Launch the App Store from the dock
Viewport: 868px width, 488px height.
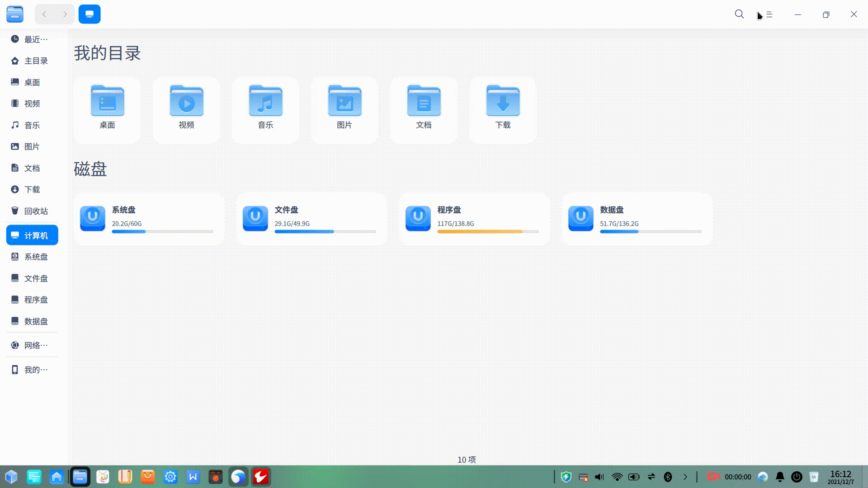147,476
